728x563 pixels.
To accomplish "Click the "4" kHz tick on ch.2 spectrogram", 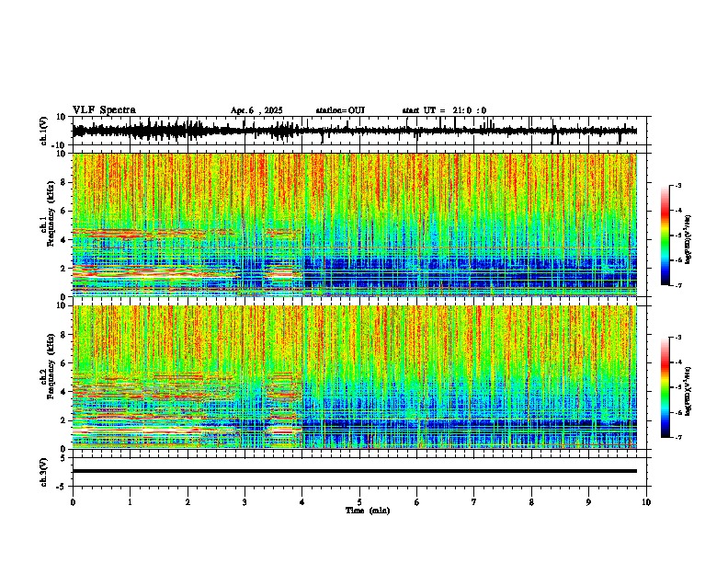I will tap(64, 392).
